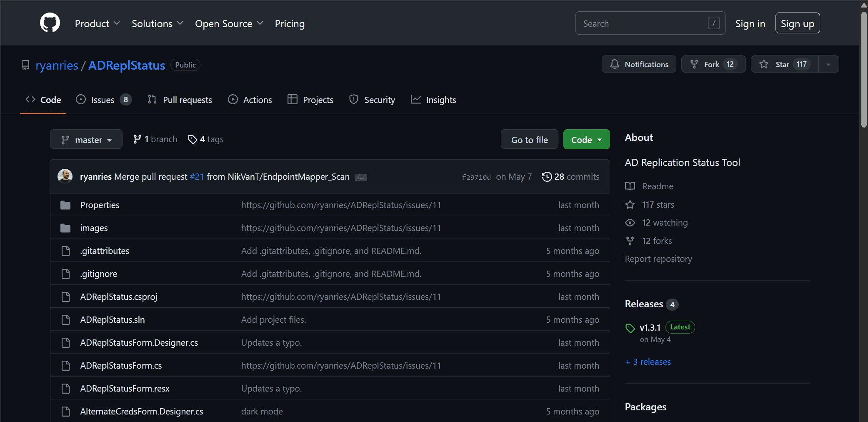This screenshot has width=868, height=422.
Task: Click the v1.3.1 release tag icon
Action: pos(630,328)
